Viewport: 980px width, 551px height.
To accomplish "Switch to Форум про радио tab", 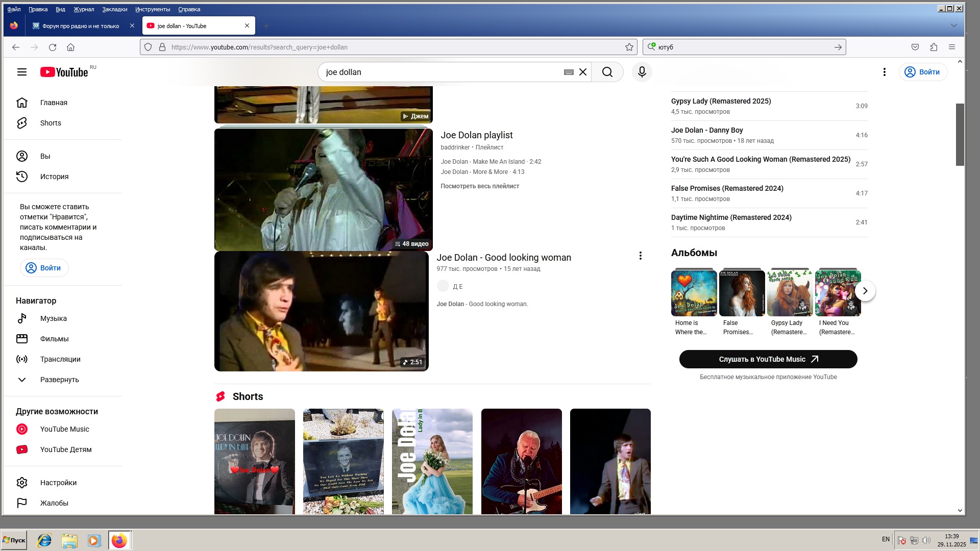I will (81, 26).
